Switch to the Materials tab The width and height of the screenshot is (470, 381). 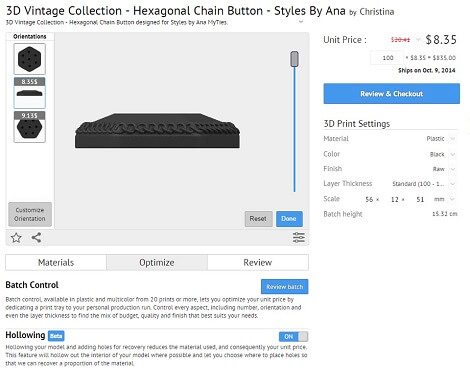56,263
